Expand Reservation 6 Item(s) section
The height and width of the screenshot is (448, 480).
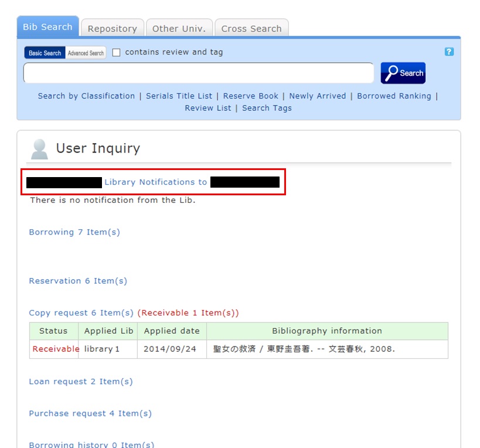(x=78, y=281)
